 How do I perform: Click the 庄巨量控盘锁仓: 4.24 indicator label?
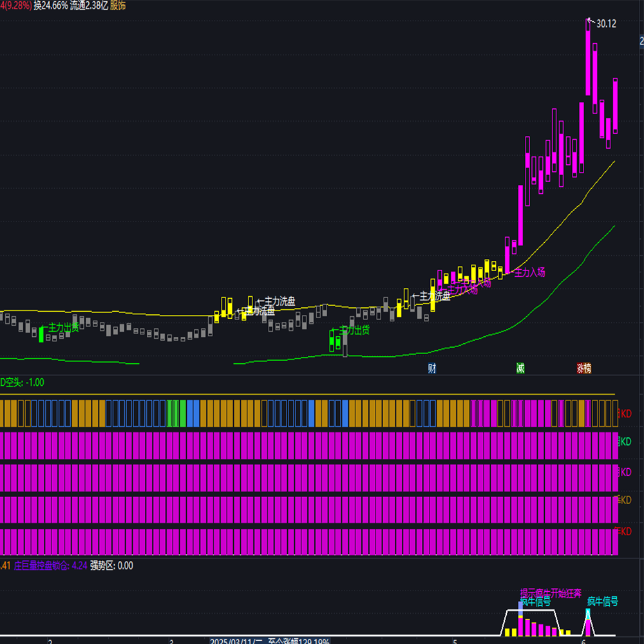(50, 565)
